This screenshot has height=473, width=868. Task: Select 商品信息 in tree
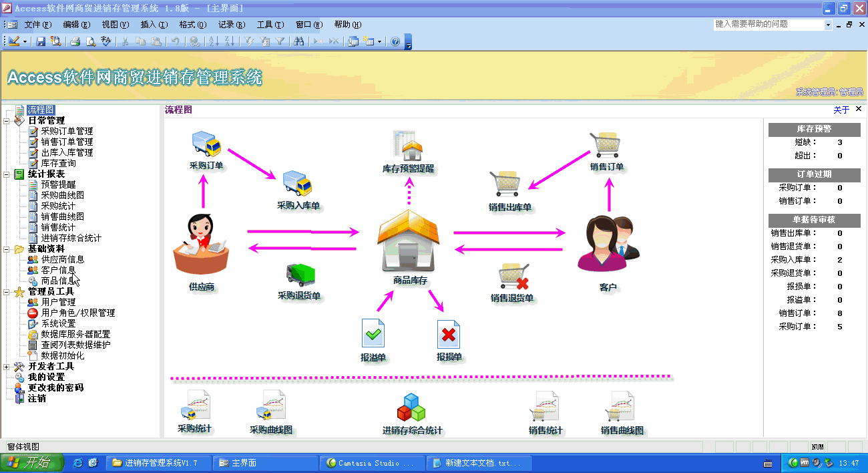(x=59, y=281)
